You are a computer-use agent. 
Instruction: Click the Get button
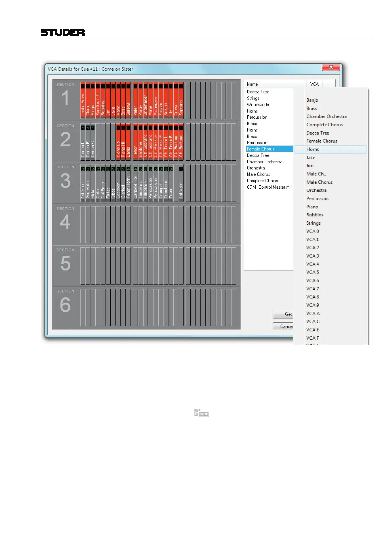click(283, 314)
